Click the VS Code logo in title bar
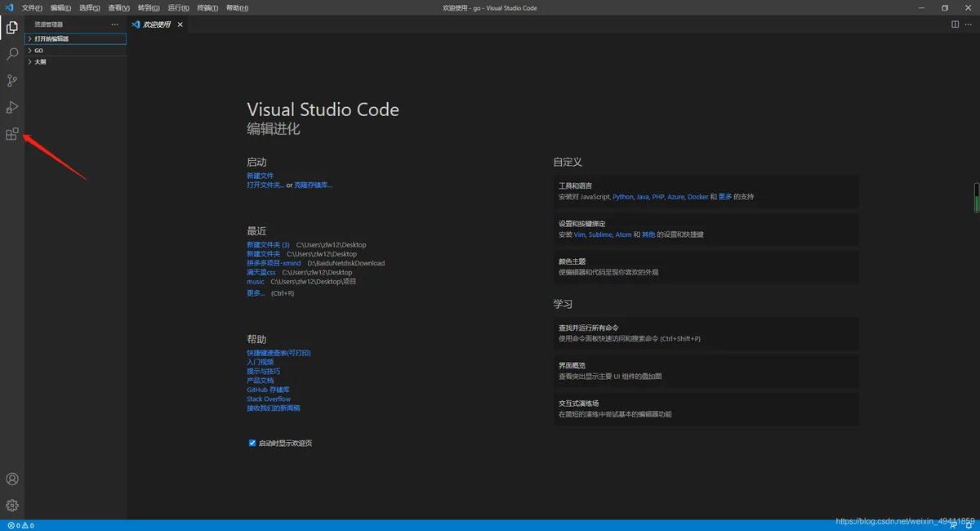Screen dimensions: 980x531 (9, 7)
